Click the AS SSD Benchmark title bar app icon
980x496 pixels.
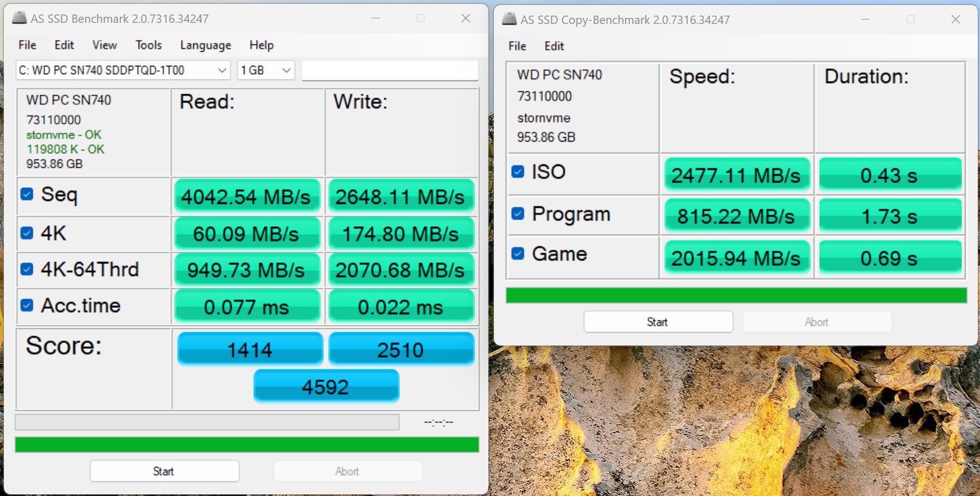point(19,18)
